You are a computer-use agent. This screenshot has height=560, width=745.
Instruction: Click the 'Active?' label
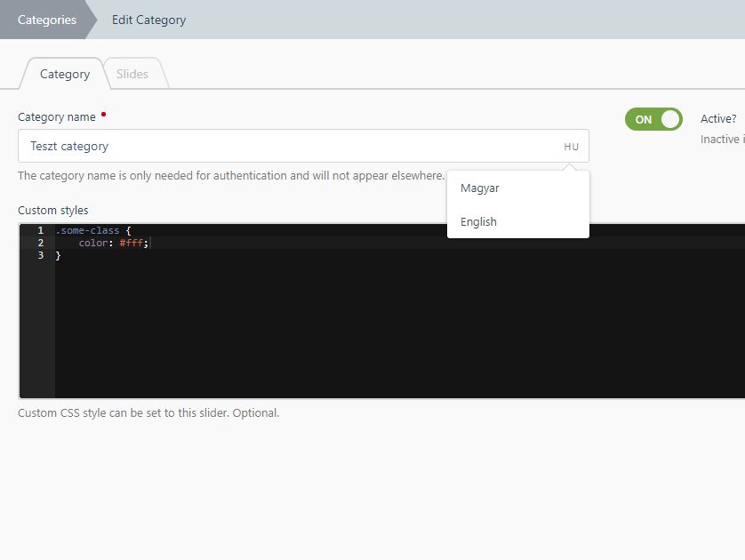coord(718,119)
